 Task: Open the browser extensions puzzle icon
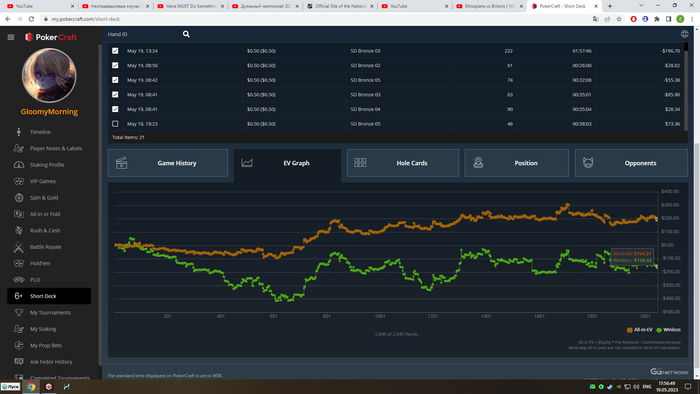[657, 19]
